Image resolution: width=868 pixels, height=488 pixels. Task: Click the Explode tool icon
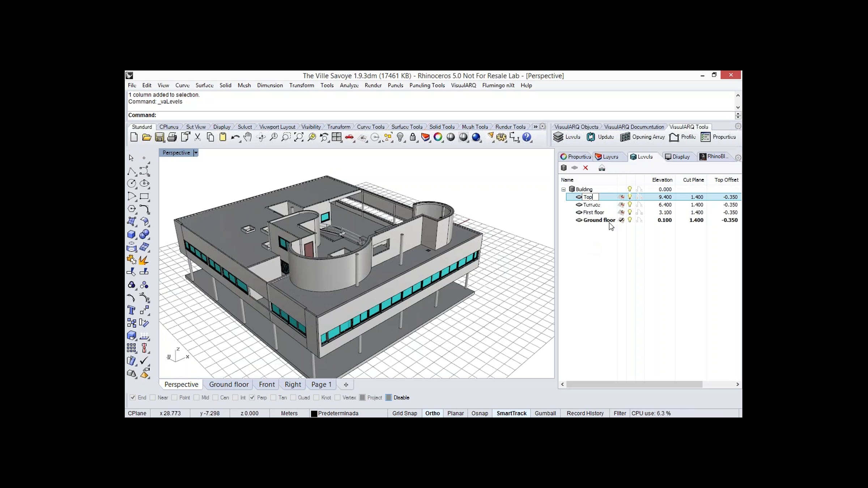tap(144, 260)
